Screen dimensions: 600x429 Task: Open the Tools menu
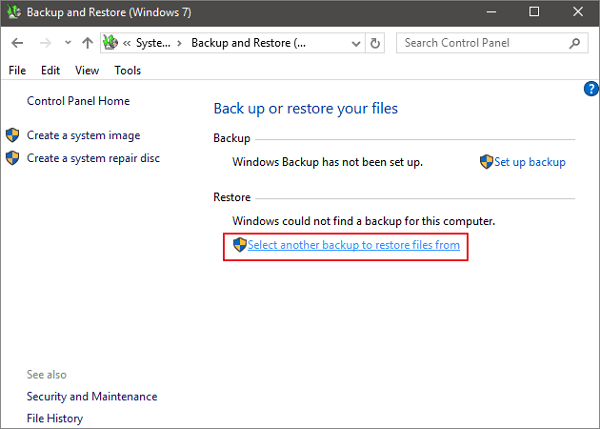[x=127, y=71]
